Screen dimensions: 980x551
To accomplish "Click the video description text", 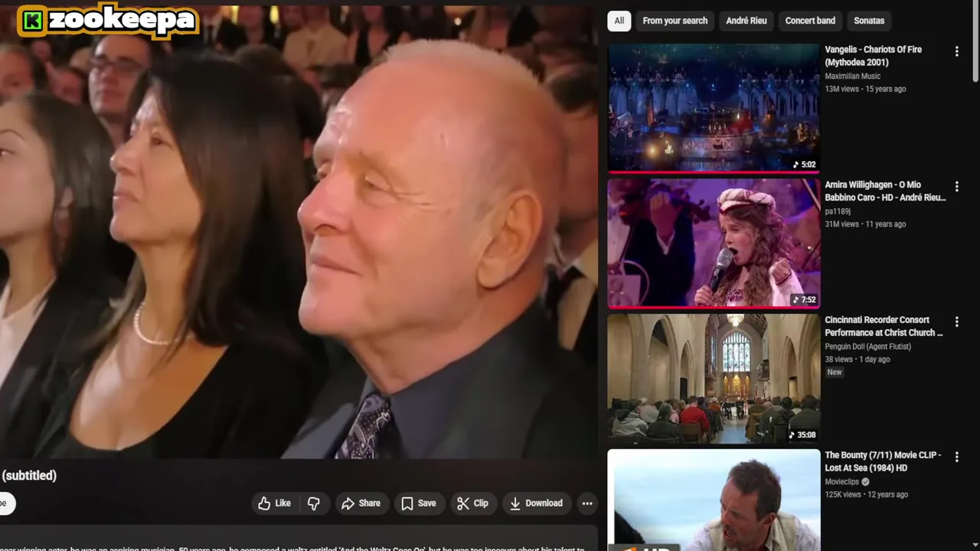I will [292, 548].
